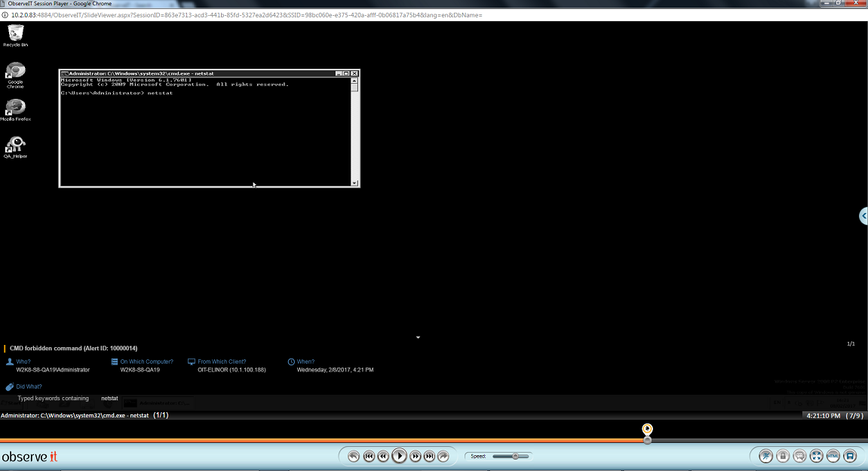Jump to the first slide of session

point(369,456)
